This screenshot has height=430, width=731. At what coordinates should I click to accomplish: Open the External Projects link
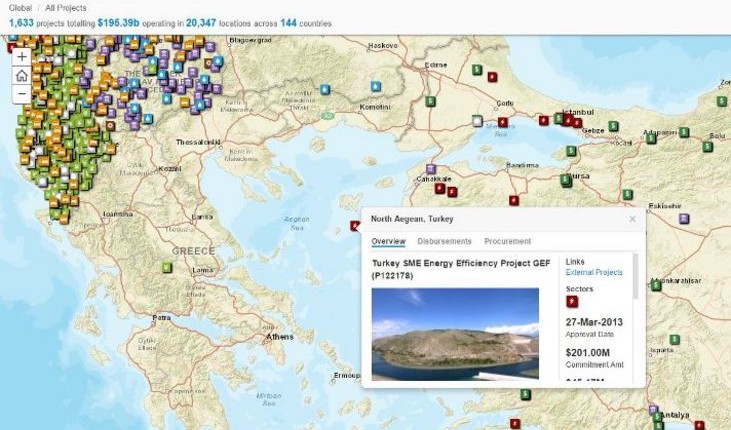594,272
